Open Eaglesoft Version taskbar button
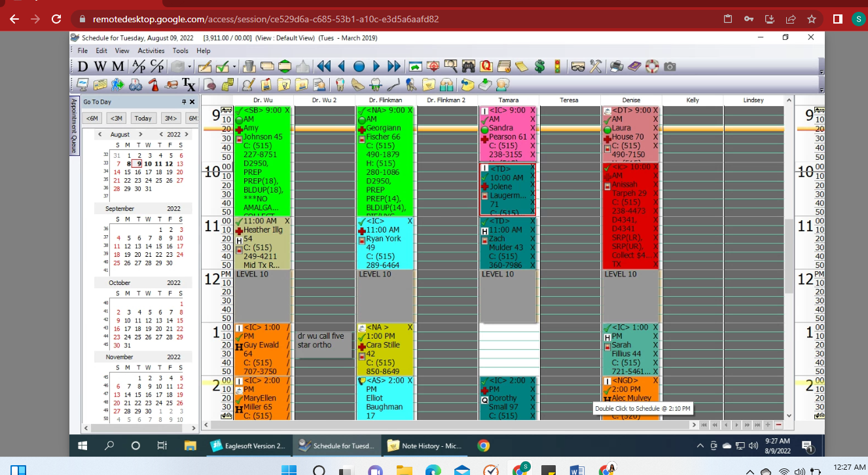 point(249,446)
